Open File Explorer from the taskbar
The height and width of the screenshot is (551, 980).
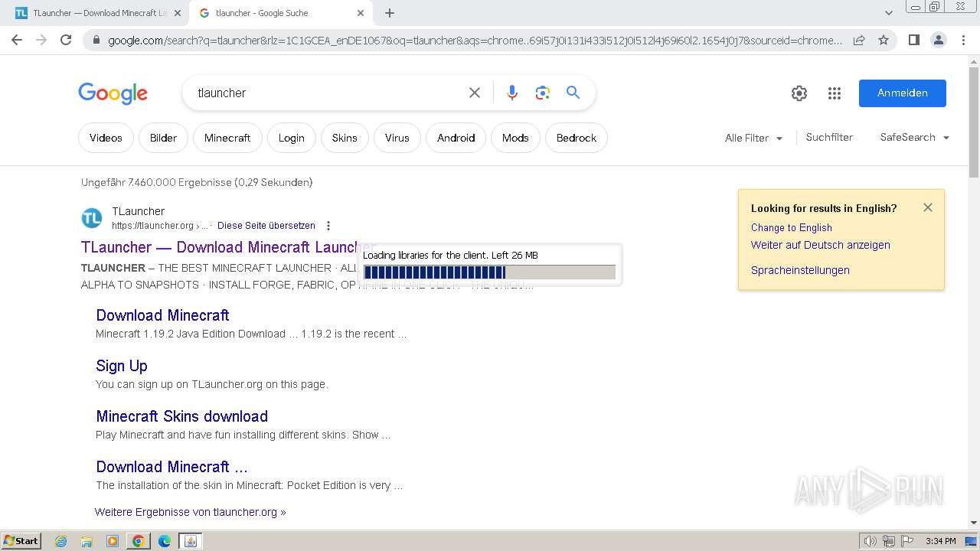pyautogui.click(x=87, y=541)
